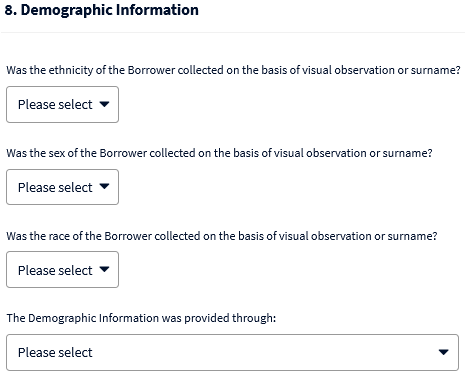468x379 pixels.
Task: Click the sex of the Borrower question label
Action: (219, 153)
